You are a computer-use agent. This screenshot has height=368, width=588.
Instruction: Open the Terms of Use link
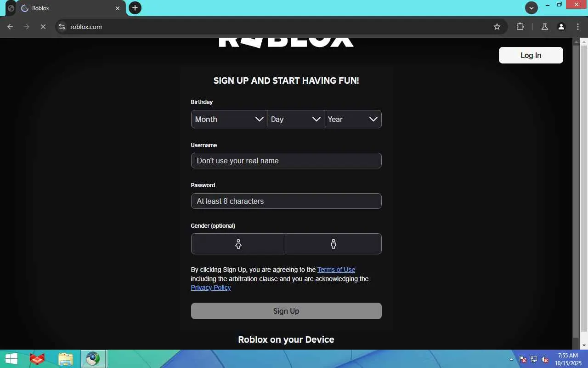pos(336,270)
